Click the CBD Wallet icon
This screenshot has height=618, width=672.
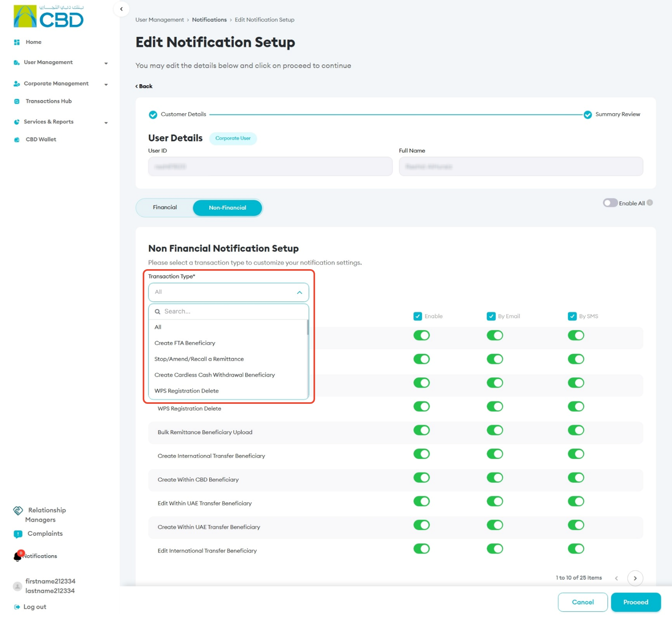point(17,140)
